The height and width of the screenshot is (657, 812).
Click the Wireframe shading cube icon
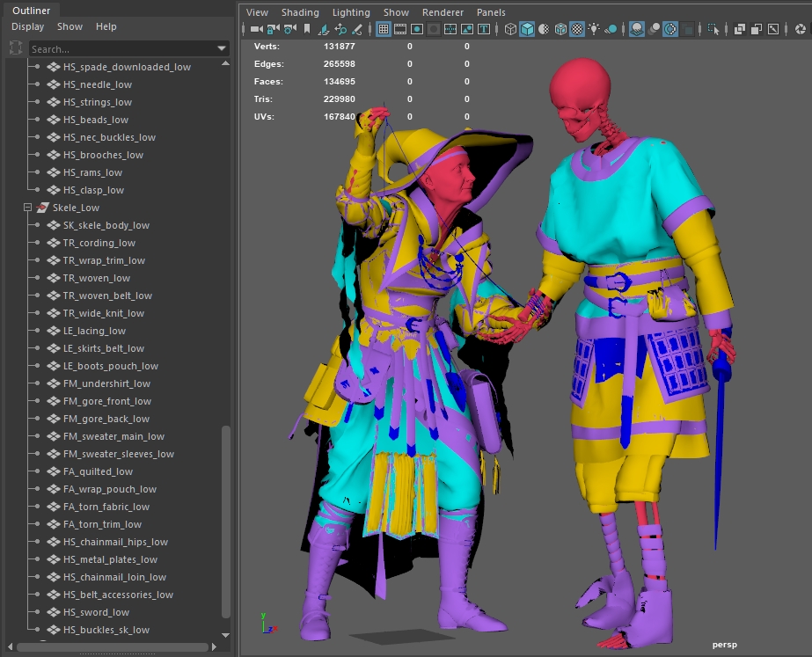[x=510, y=29]
